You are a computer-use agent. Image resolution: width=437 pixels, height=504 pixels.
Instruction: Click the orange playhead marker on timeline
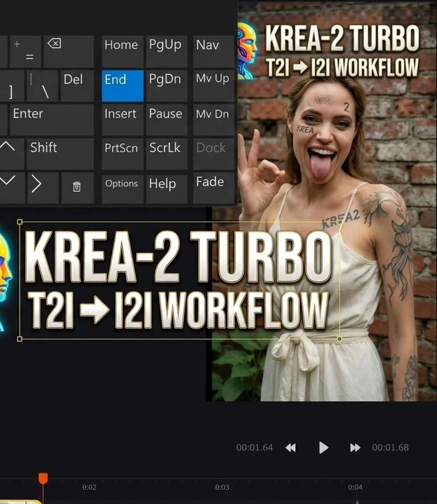[43, 478]
